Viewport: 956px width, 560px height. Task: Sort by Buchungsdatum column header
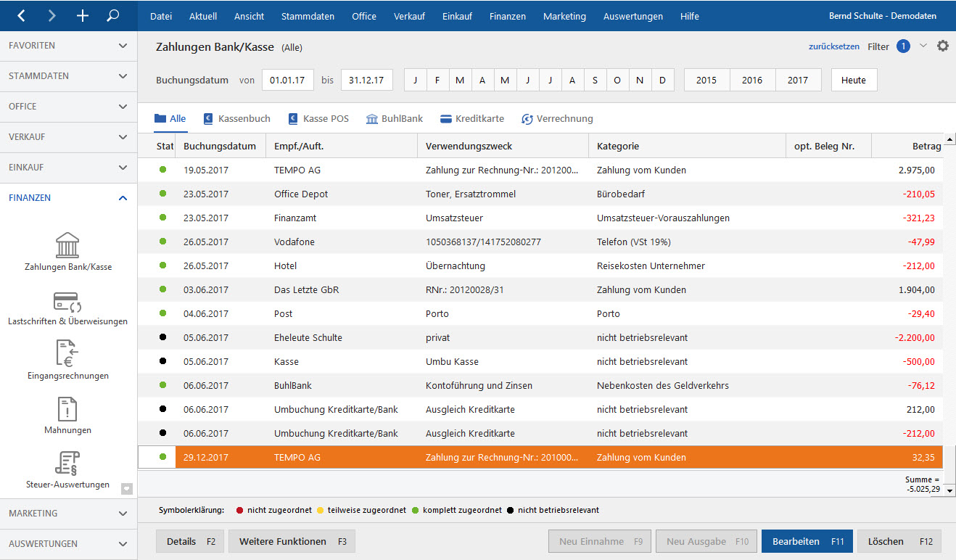[220, 146]
